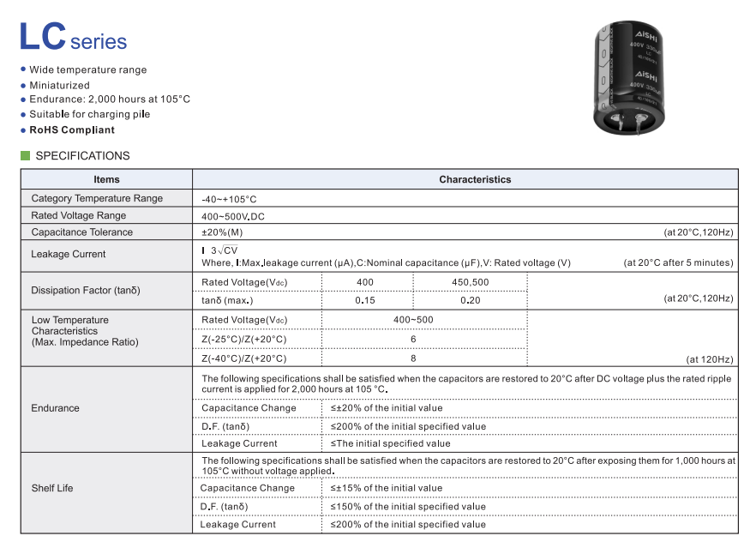
Task: Click the Dissipation Factor (tanδ) row label
Action: coord(85,290)
